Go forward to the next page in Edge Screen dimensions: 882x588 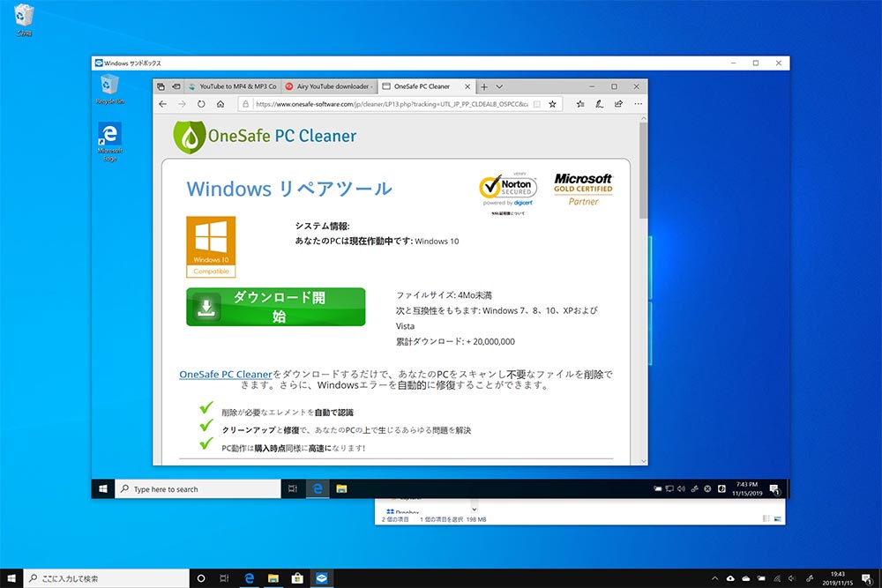(x=182, y=104)
